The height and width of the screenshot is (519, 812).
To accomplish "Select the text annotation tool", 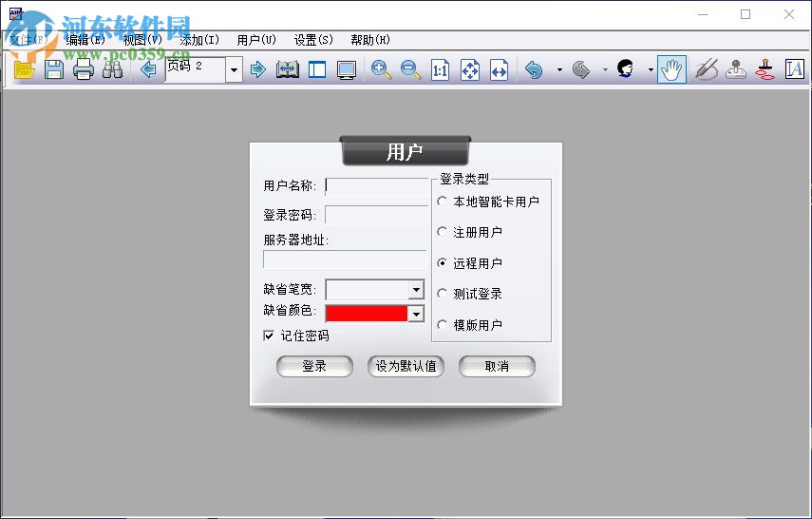I will coord(795,69).
